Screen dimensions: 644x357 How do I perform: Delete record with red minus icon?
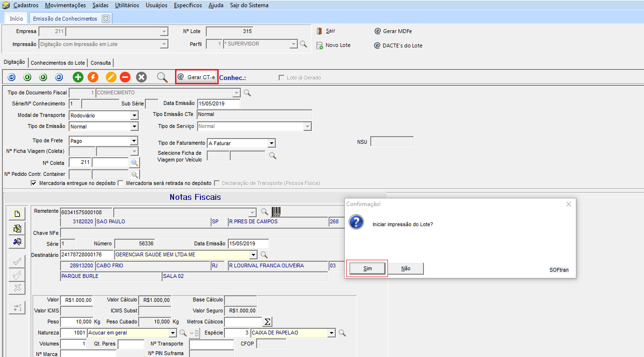coord(125,77)
